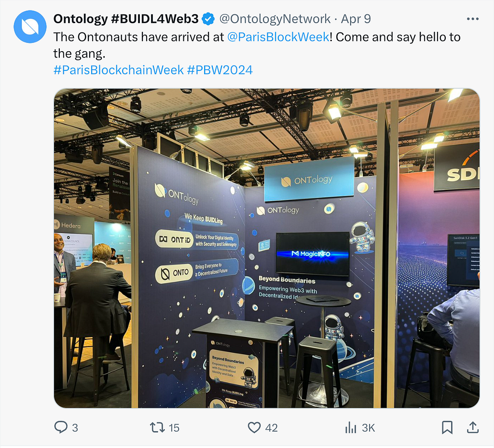
Task: Like the tweet with the heart icon
Action: coord(254,428)
